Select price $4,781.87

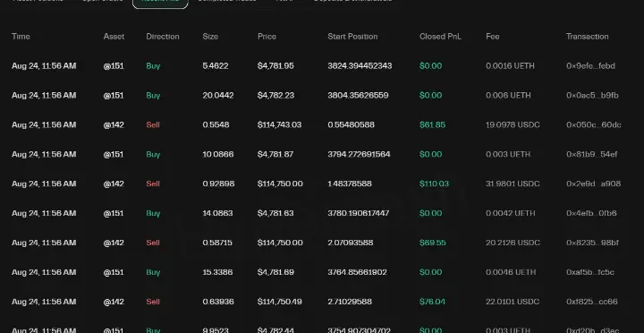pyautogui.click(x=275, y=154)
